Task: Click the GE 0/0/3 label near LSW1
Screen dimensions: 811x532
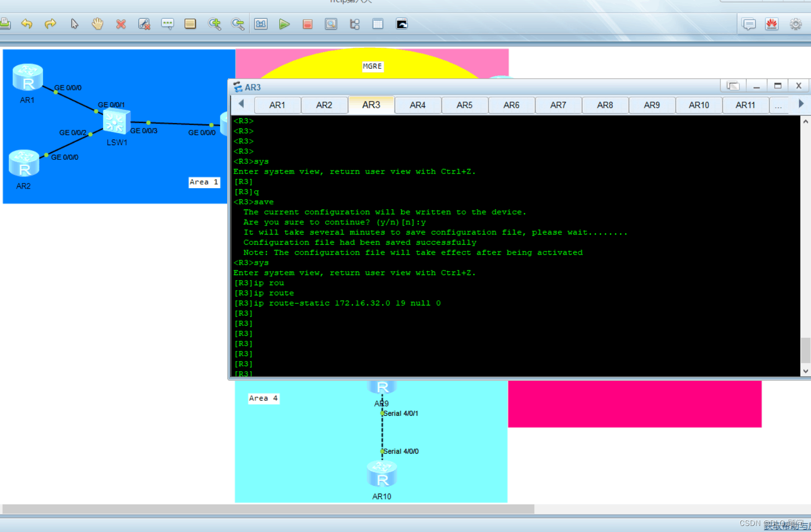Action: [x=144, y=131]
